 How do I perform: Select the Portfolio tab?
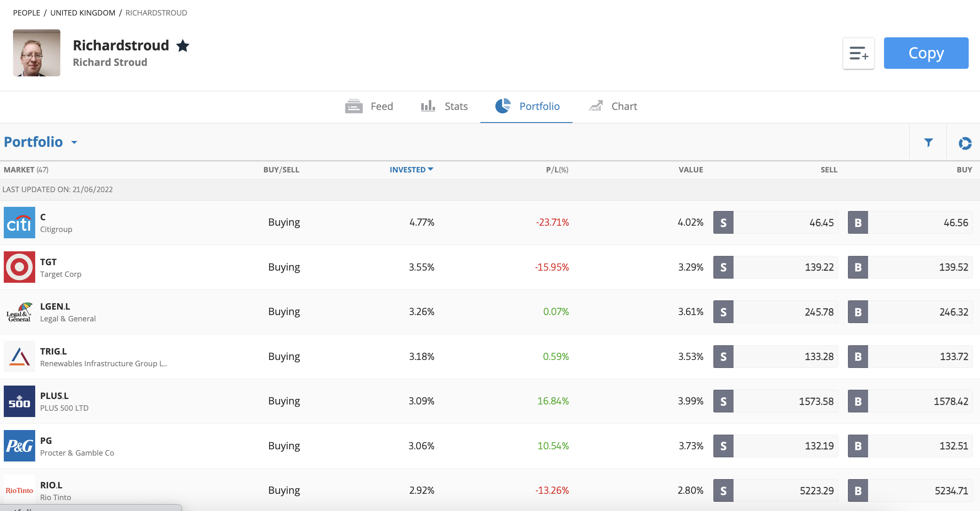[x=527, y=107]
